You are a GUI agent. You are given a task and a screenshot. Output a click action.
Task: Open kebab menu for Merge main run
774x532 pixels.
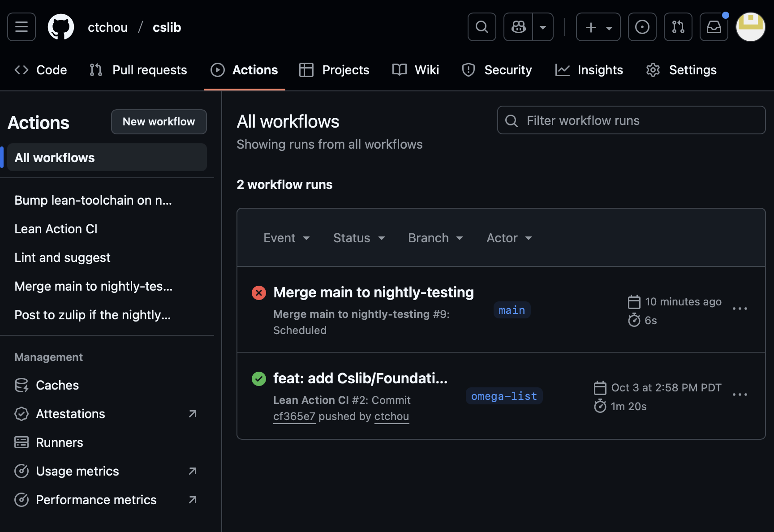click(x=740, y=309)
